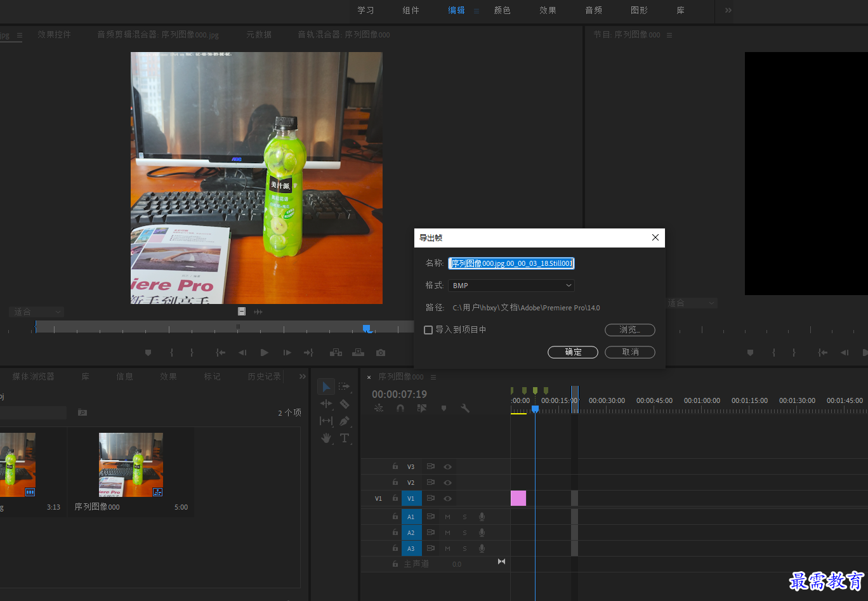Click 确定 in Export Frame dialog
This screenshot has width=868, height=601.
[573, 352]
